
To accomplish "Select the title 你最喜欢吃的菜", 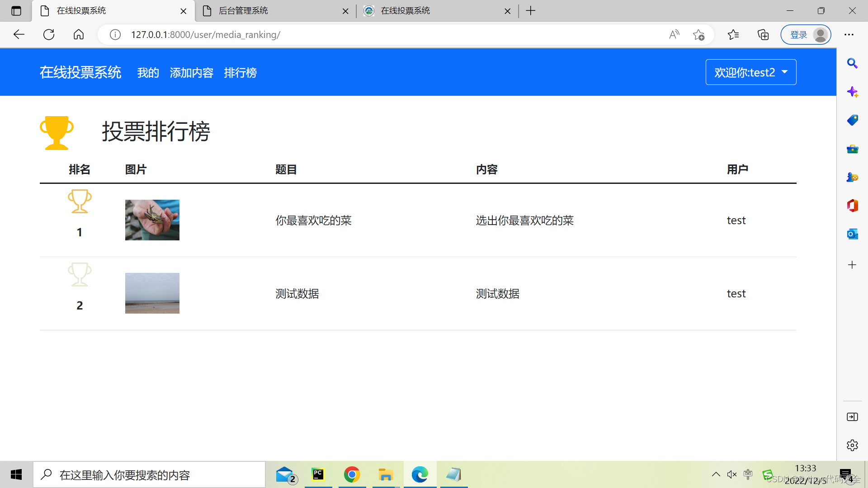I will (x=314, y=221).
